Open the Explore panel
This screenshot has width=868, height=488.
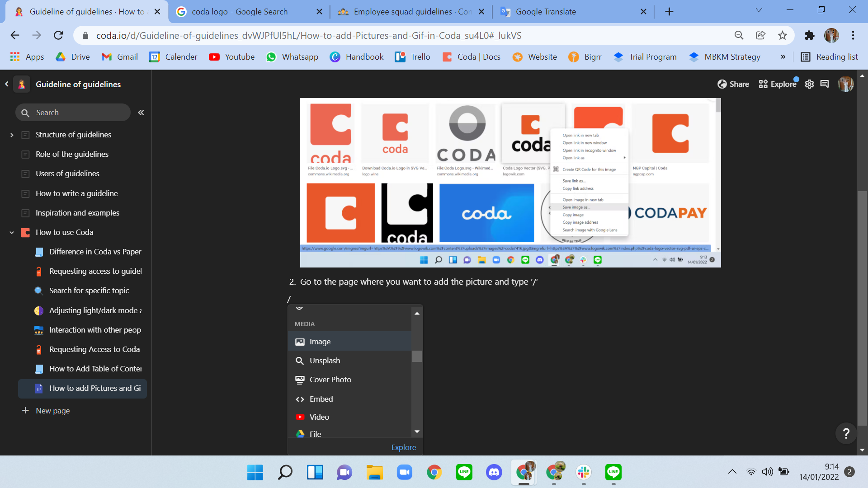point(778,84)
